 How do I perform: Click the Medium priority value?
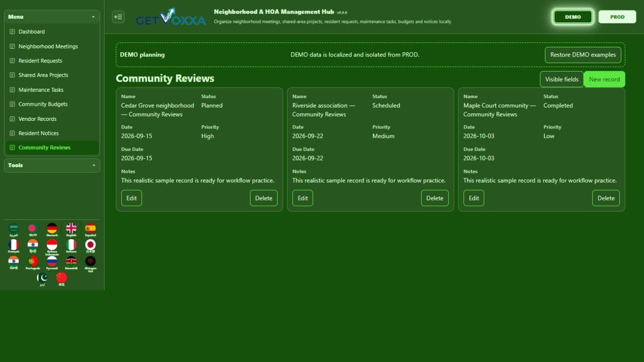tap(383, 136)
